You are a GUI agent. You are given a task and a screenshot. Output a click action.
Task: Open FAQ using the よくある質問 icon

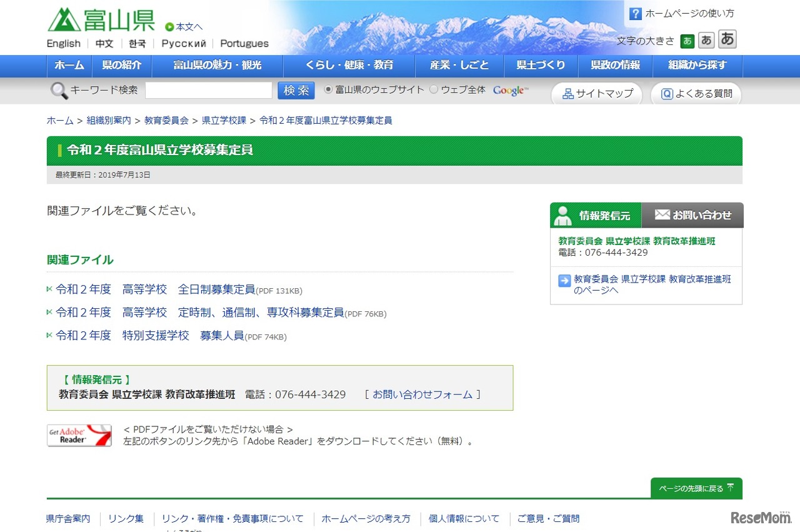tap(667, 93)
